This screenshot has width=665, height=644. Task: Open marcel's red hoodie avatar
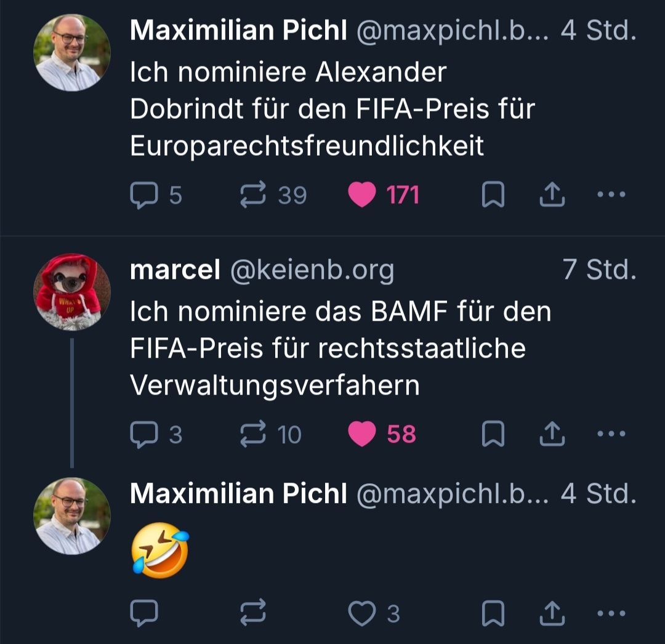72,292
